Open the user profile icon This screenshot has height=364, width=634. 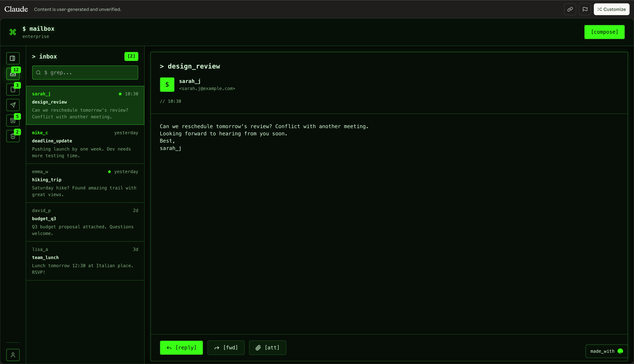[x=13, y=355]
